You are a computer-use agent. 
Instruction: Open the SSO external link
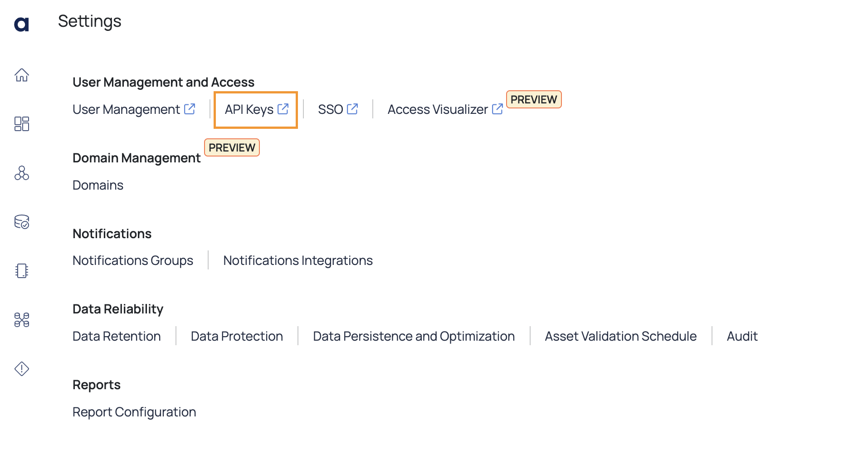338,109
